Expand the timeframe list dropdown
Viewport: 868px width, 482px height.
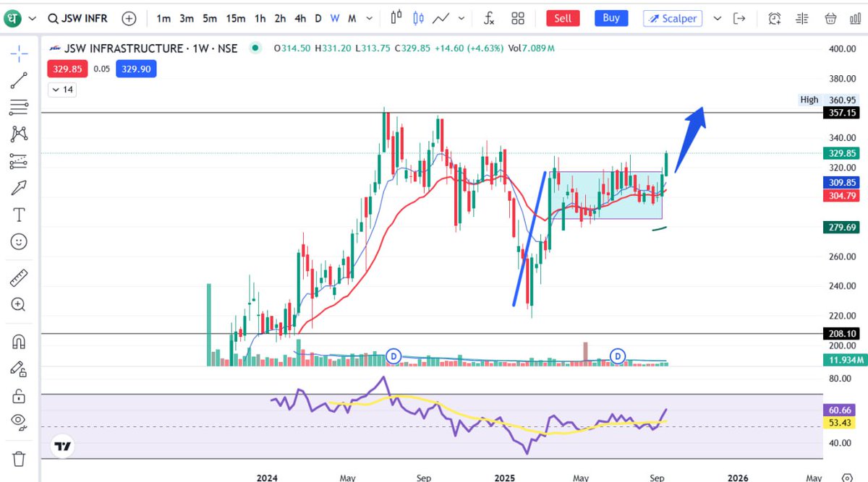pos(370,19)
